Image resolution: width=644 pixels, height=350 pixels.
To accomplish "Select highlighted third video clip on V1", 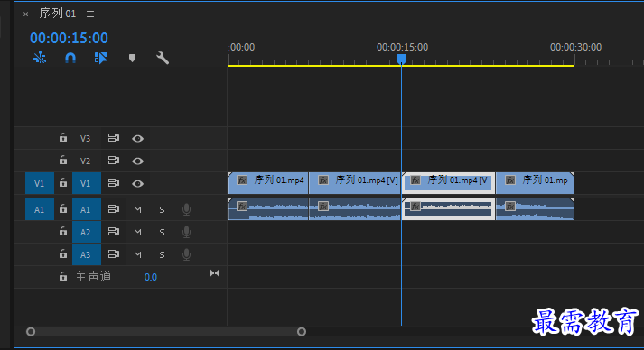I will 448,183.
